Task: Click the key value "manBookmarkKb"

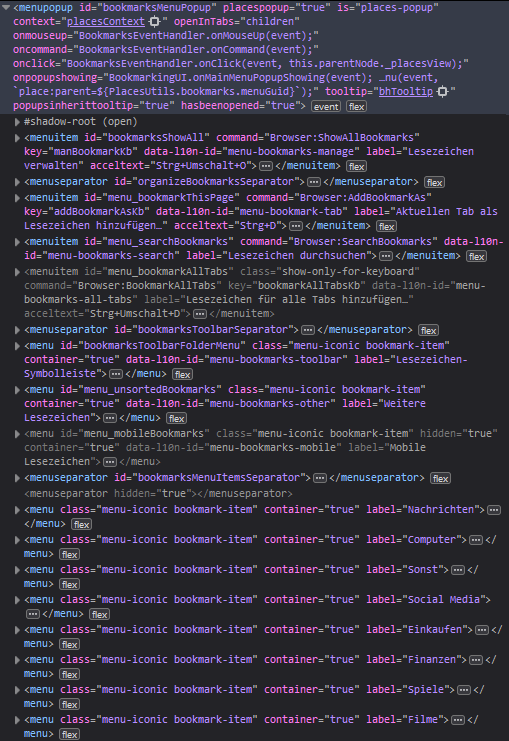Action: (94, 152)
